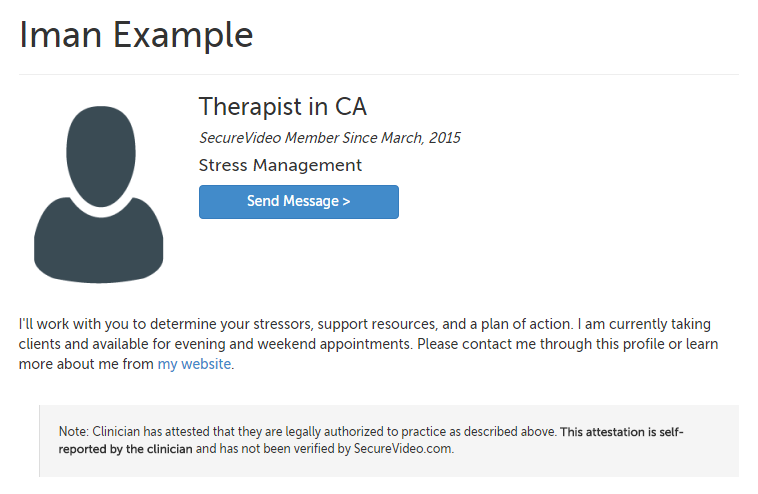Click the 'Therapist in CA' title
Screen dimensions: 758x494
point(283,106)
